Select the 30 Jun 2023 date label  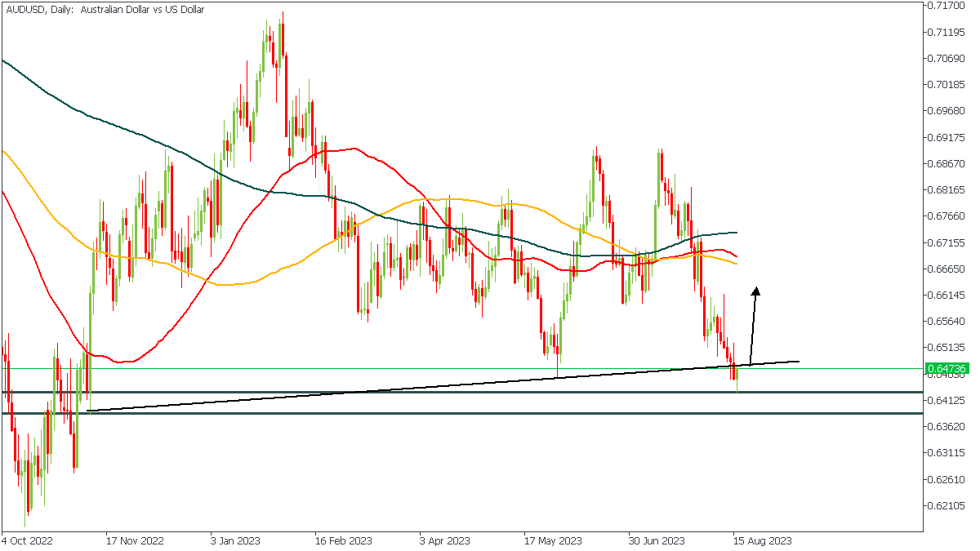coord(656,540)
